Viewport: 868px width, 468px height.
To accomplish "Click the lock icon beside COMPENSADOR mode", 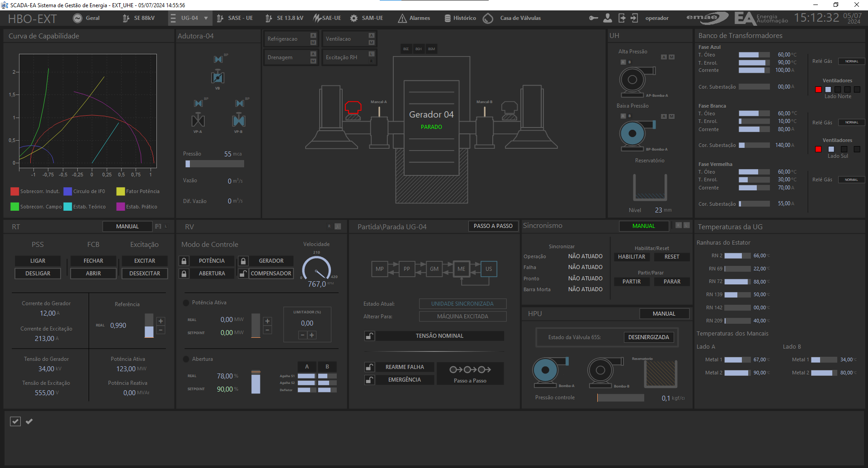I will pos(243,273).
